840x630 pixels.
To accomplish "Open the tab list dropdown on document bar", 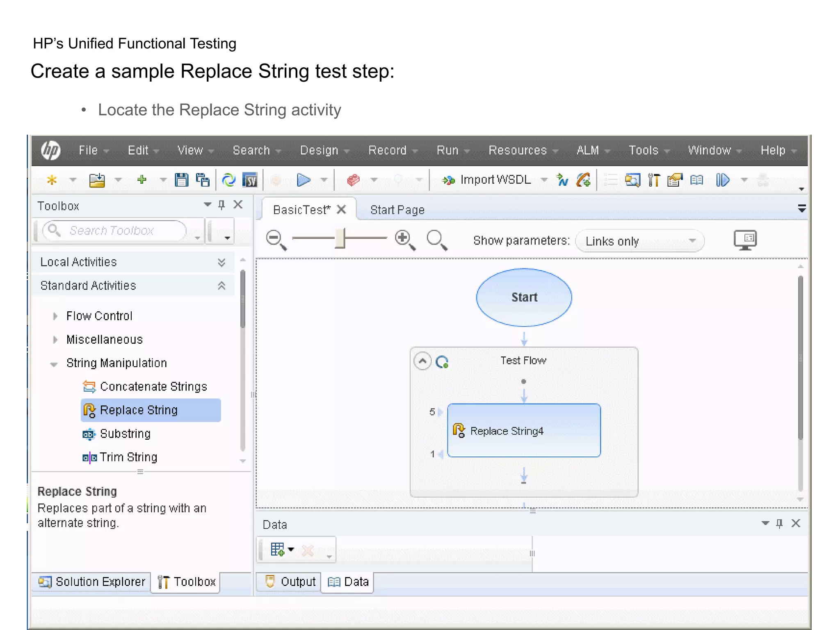I will [801, 209].
